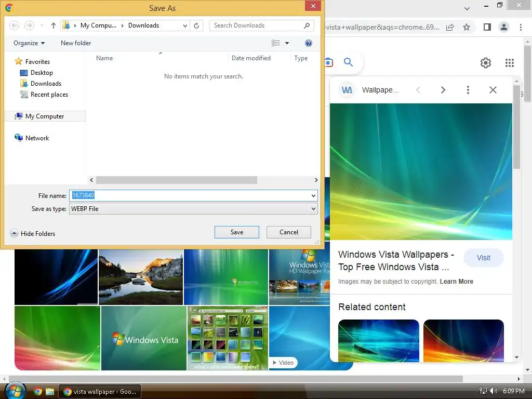Go up one folder level
This screenshot has height=399, width=532.
(53, 25)
